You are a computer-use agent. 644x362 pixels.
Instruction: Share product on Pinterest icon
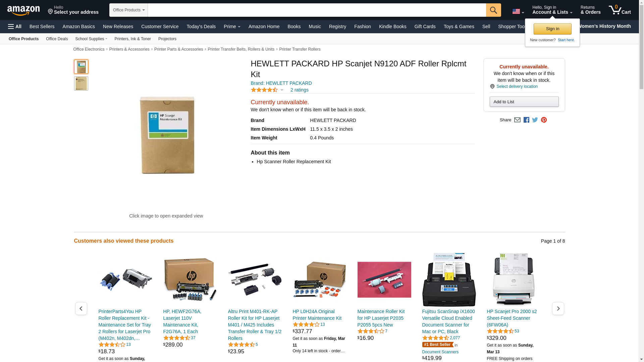point(544,120)
